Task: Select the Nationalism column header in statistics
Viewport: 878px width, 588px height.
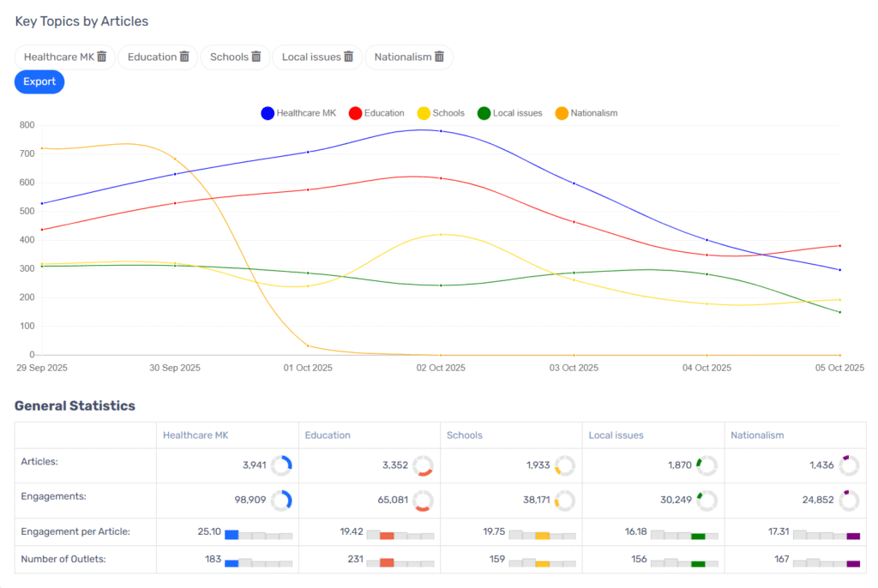Action: (757, 435)
